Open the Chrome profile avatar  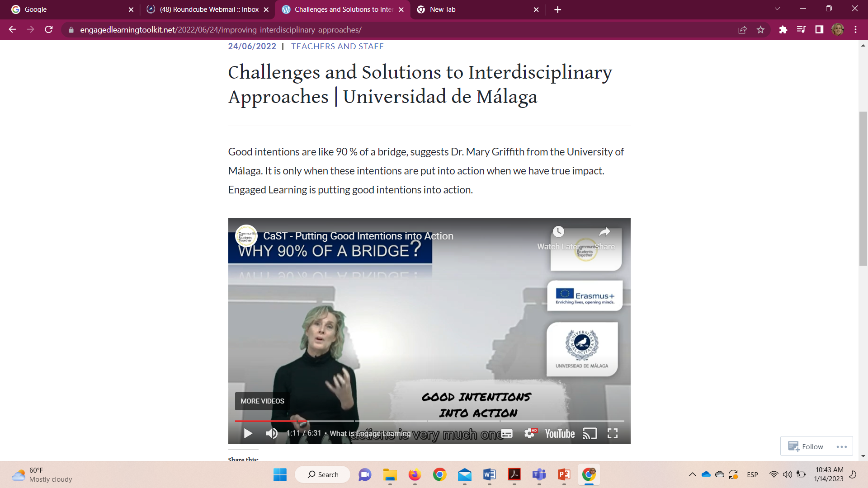click(x=838, y=30)
